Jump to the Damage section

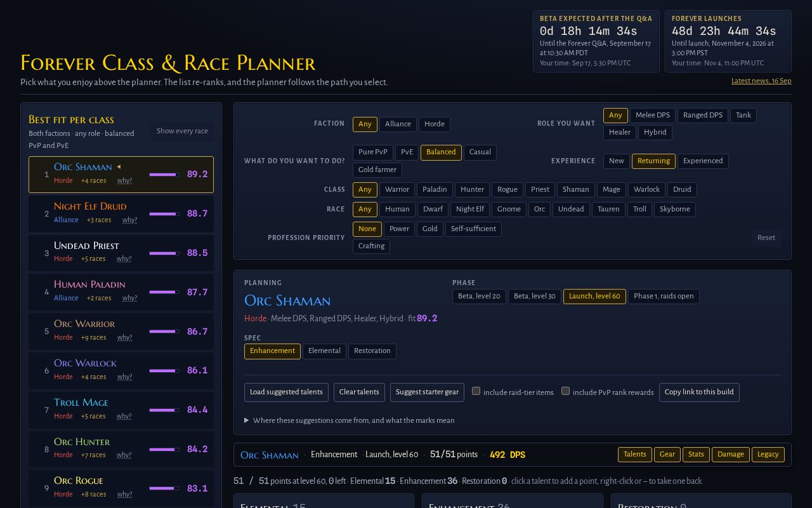click(x=731, y=455)
